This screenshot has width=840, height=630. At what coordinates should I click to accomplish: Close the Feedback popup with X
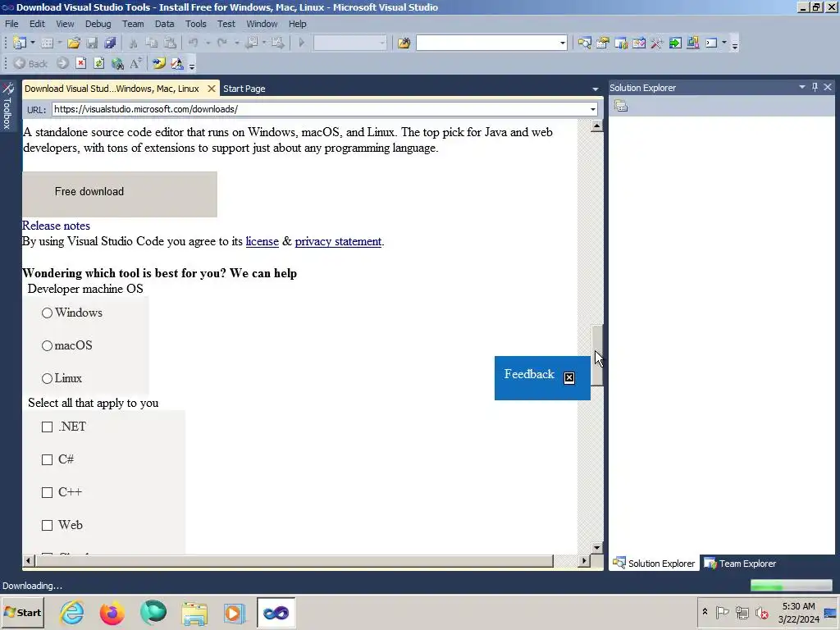[x=569, y=378]
